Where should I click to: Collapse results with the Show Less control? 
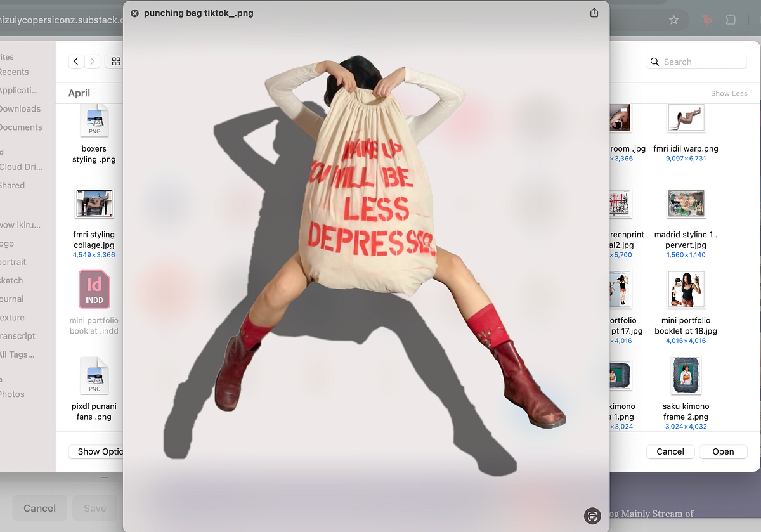tap(729, 93)
